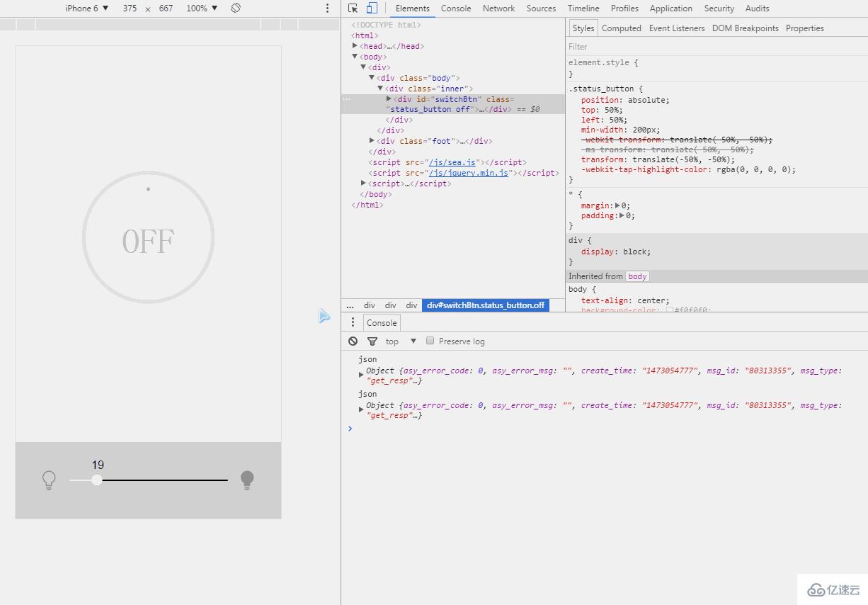Switch to the Elements panel
The image size is (868, 605).
(x=413, y=9)
